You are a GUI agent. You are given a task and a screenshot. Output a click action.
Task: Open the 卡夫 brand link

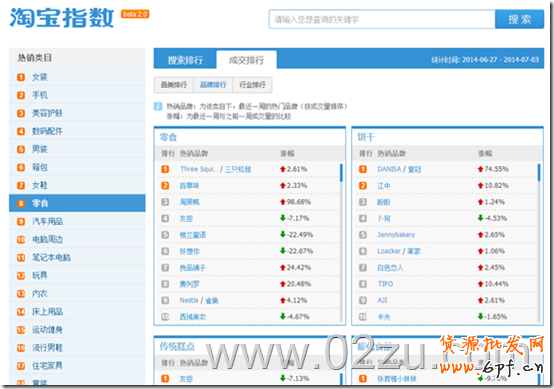384,317
